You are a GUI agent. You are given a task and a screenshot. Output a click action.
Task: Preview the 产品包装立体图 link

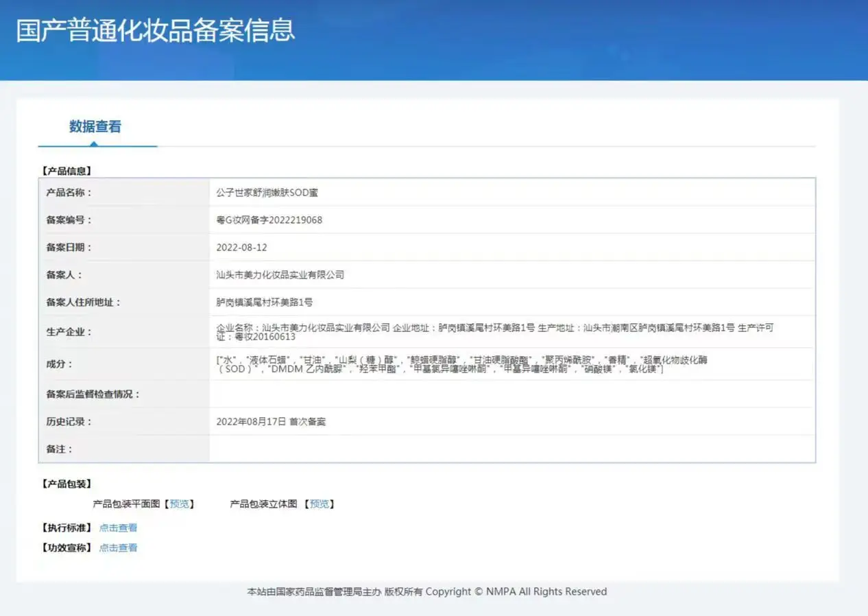click(x=320, y=504)
